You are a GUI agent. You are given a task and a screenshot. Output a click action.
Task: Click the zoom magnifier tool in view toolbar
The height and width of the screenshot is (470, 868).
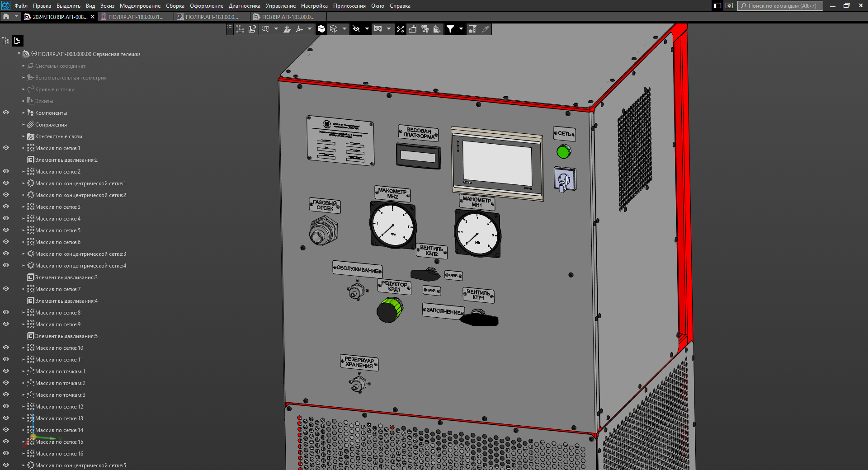(265, 29)
